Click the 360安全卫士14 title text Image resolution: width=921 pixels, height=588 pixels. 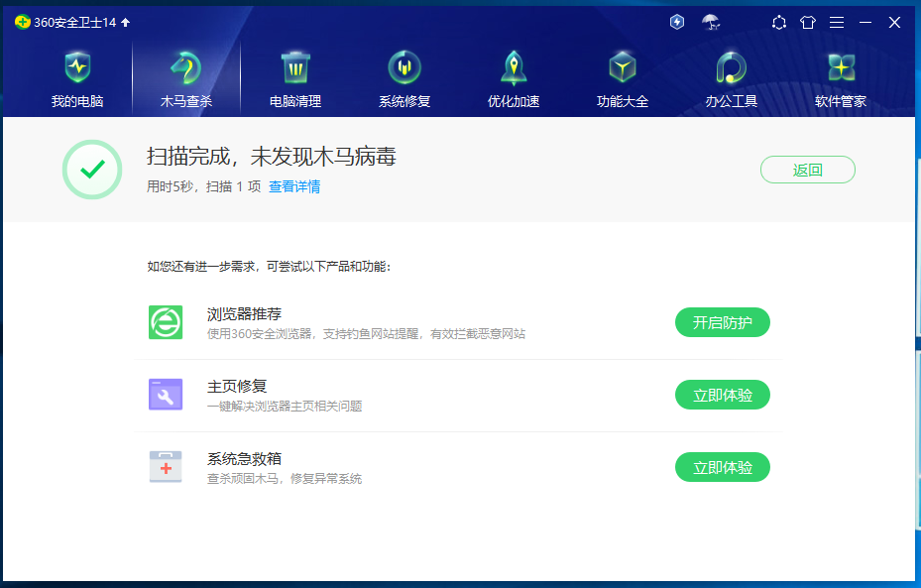[75, 23]
